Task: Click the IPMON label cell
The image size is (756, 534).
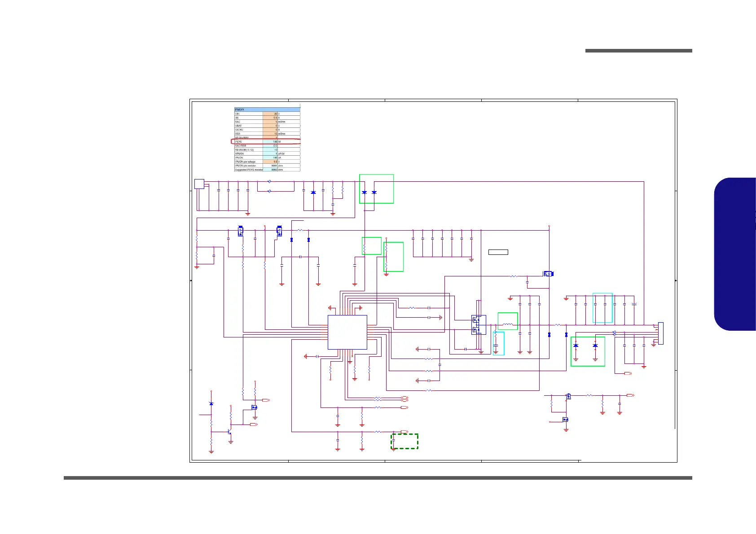Action: (x=249, y=158)
